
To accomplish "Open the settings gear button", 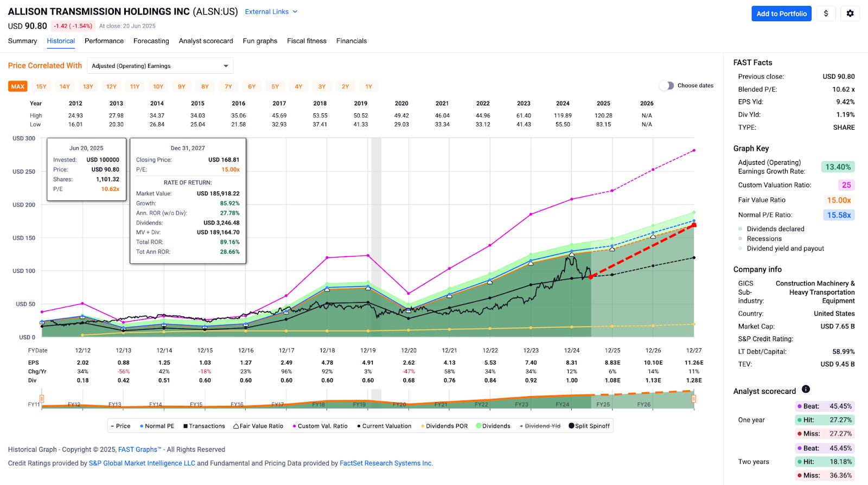I will pos(850,14).
